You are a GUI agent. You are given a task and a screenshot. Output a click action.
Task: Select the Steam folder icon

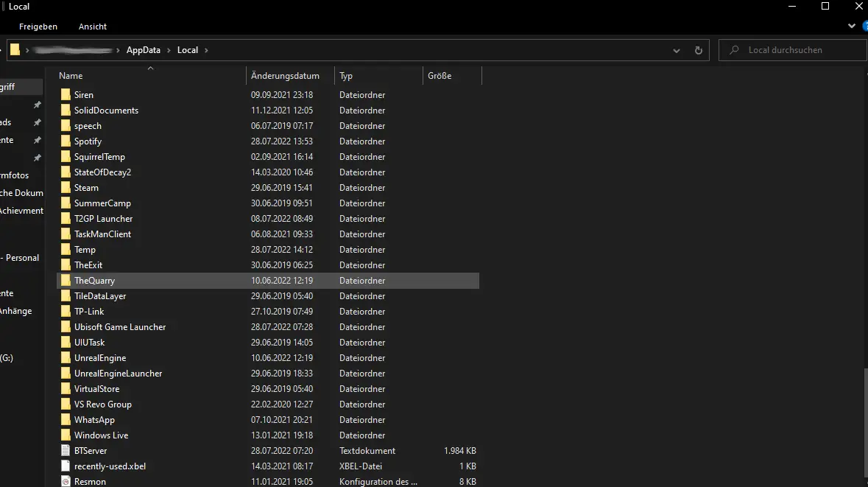[x=66, y=188]
